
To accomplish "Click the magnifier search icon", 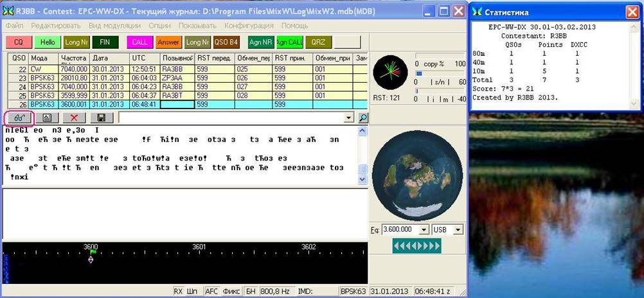I will [x=363, y=118].
